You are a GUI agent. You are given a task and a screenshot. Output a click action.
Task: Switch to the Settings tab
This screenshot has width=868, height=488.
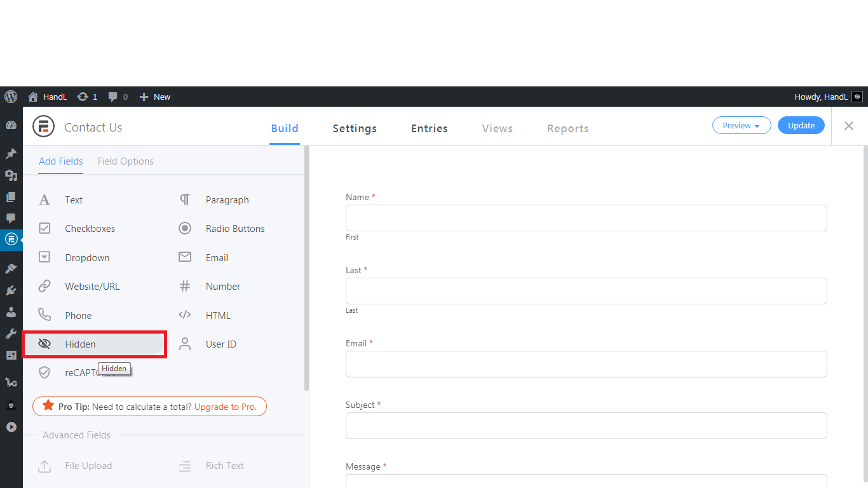355,128
